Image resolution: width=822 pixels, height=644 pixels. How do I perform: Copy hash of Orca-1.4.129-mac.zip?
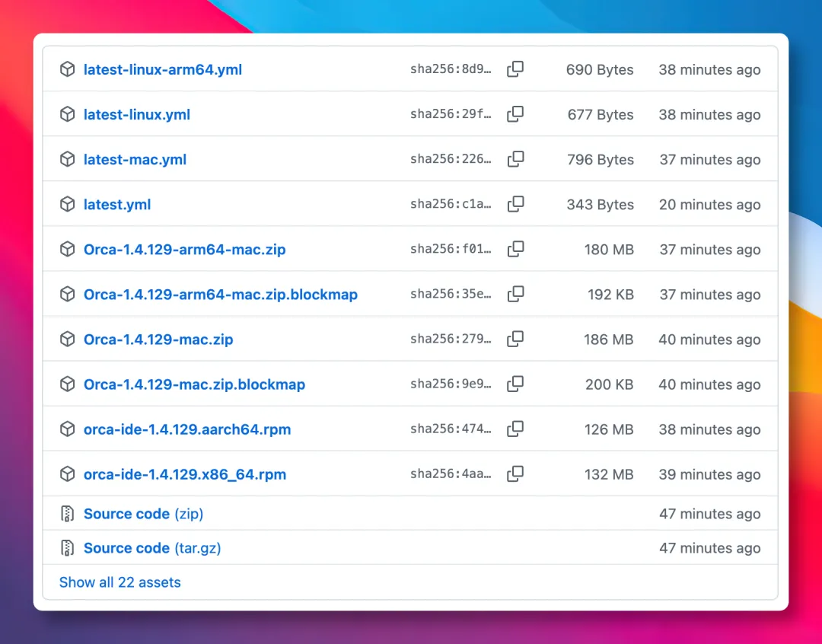coord(515,340)
